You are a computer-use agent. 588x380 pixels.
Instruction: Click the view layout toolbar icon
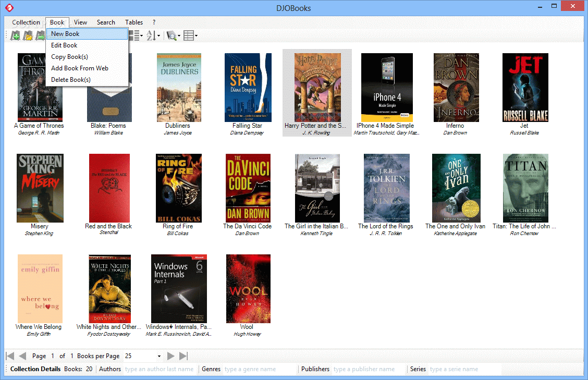coord(134,35)
